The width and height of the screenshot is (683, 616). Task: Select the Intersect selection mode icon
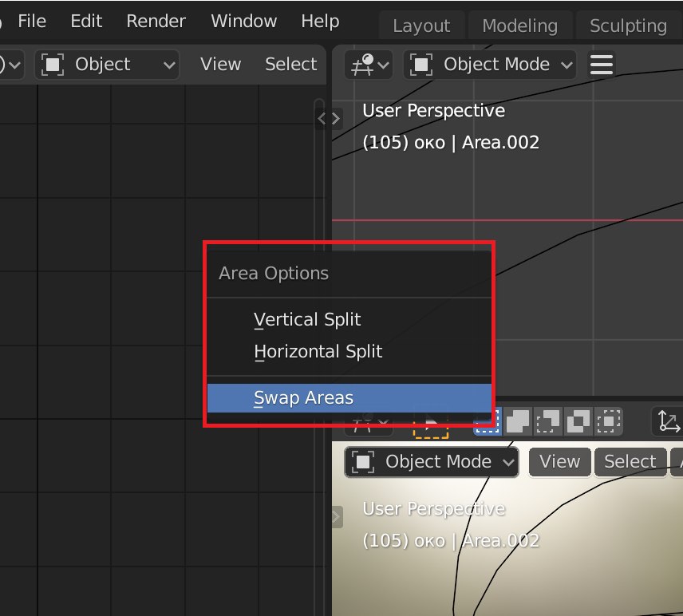[609, 421]
